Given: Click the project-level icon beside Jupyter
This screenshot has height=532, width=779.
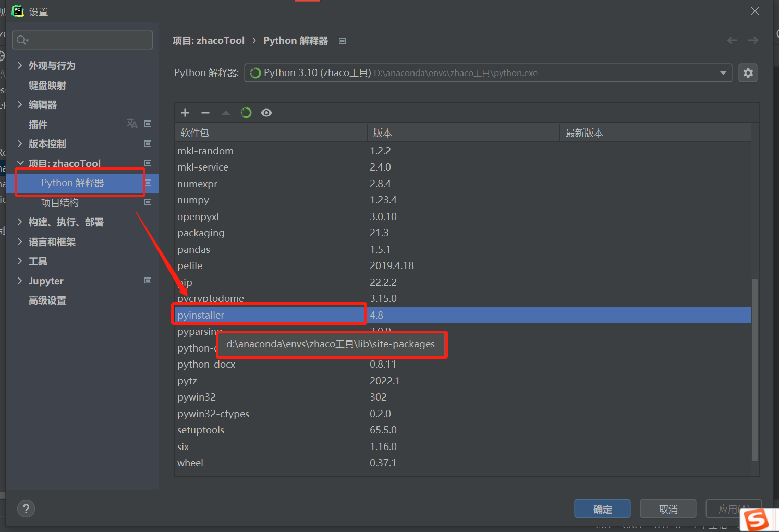Looking at the screenshot, I should click(x=148, y=280).
